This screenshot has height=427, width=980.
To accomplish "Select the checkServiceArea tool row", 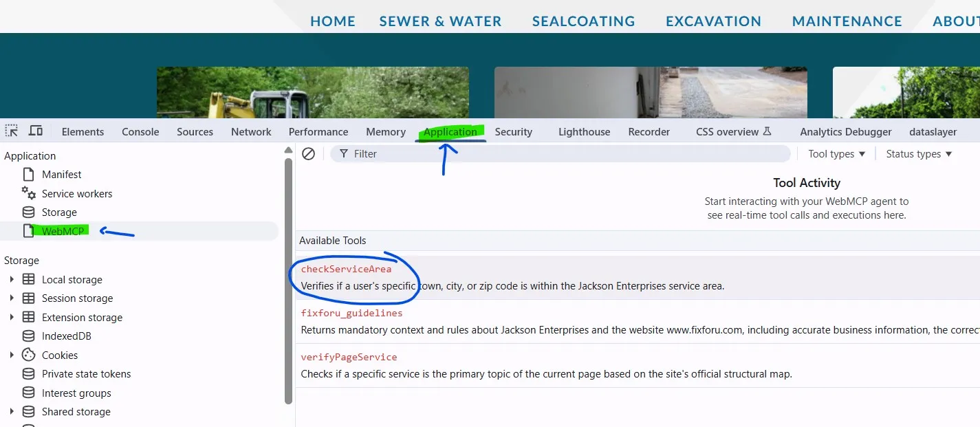I will coord(638,278).
